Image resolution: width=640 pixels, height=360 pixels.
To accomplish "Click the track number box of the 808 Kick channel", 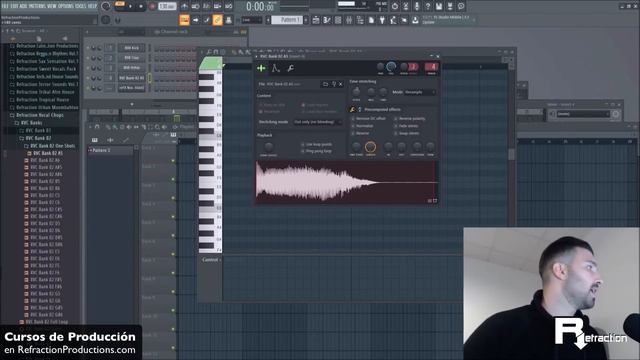I will click(109, 48).
